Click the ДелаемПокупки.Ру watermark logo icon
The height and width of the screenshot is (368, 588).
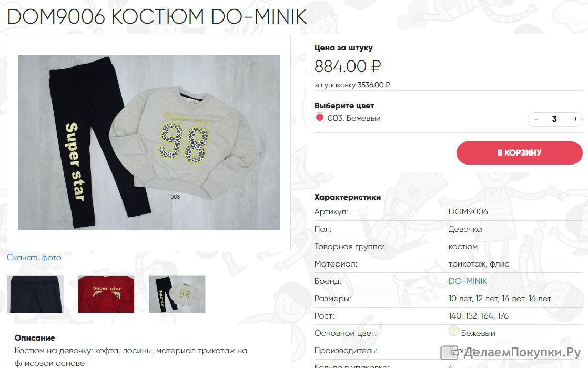point(449,352)
